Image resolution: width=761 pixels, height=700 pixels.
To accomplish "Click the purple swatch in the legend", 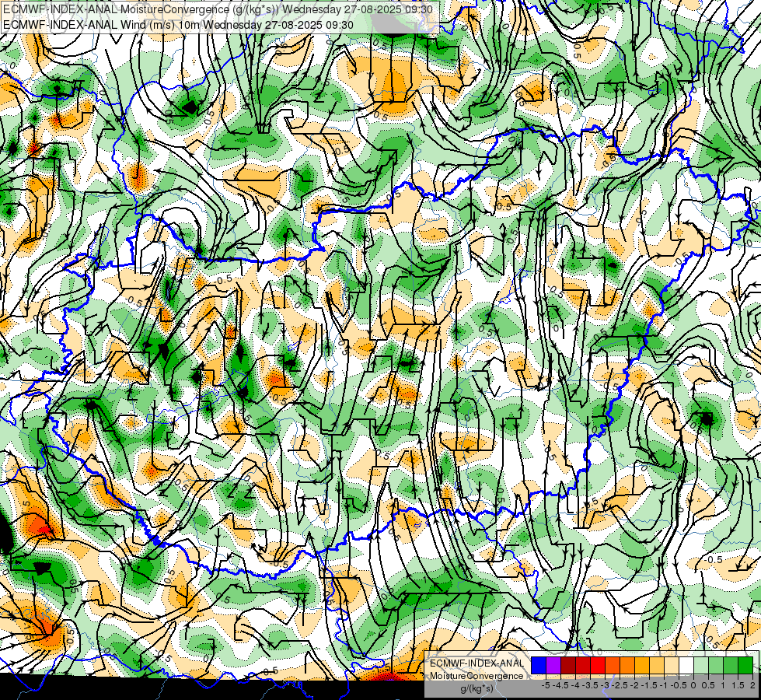I will tap(553, 665).
